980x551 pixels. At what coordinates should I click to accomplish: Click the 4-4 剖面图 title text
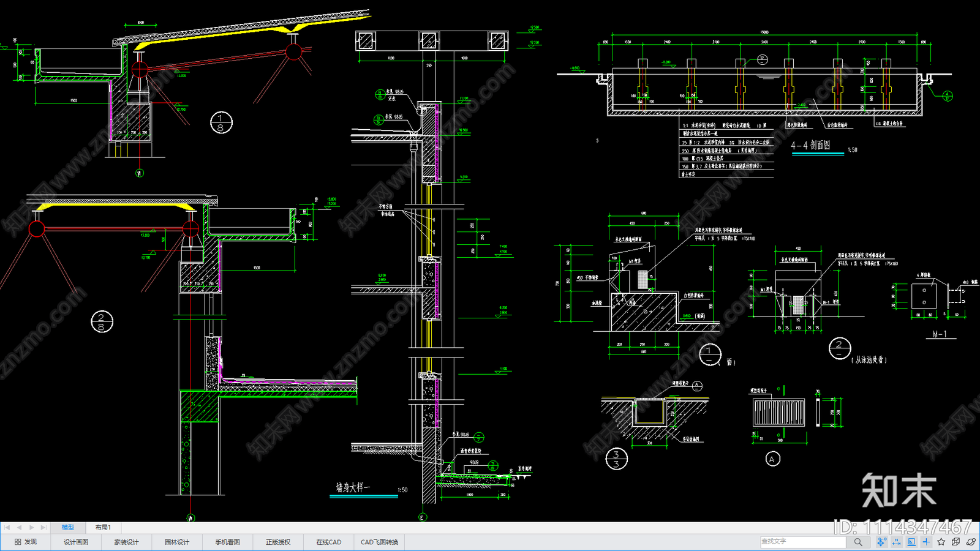810,145
